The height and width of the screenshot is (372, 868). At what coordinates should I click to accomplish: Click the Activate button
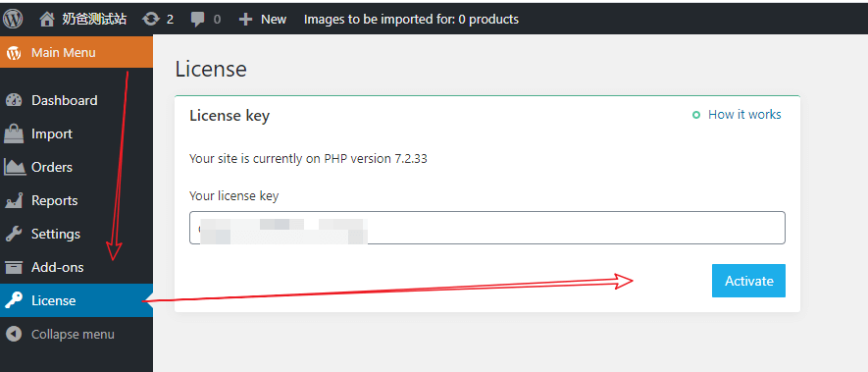(x=748, y=281)
